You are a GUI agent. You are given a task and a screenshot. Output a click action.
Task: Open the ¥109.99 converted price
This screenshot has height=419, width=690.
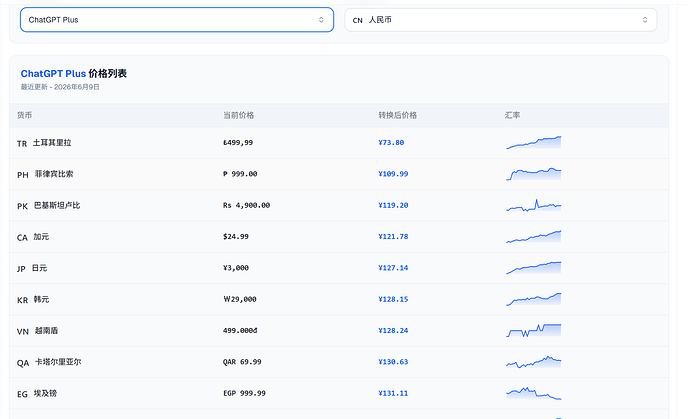tap(393, 174)
